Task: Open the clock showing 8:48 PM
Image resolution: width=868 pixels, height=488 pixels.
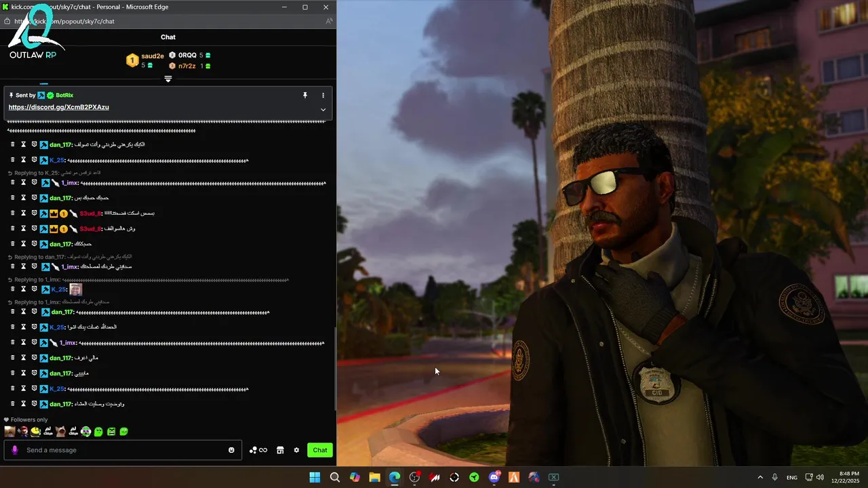Action: [849, 477]
